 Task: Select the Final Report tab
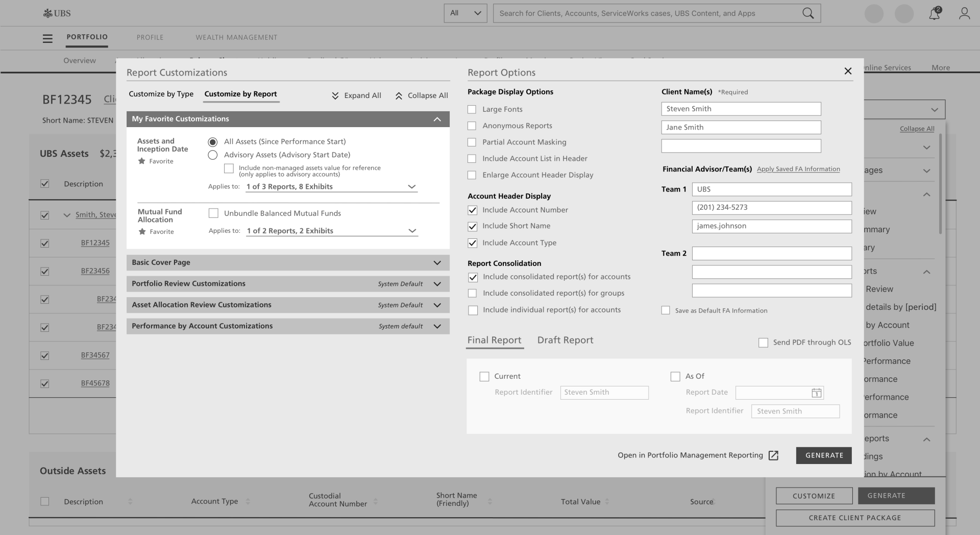pos(495,340)
